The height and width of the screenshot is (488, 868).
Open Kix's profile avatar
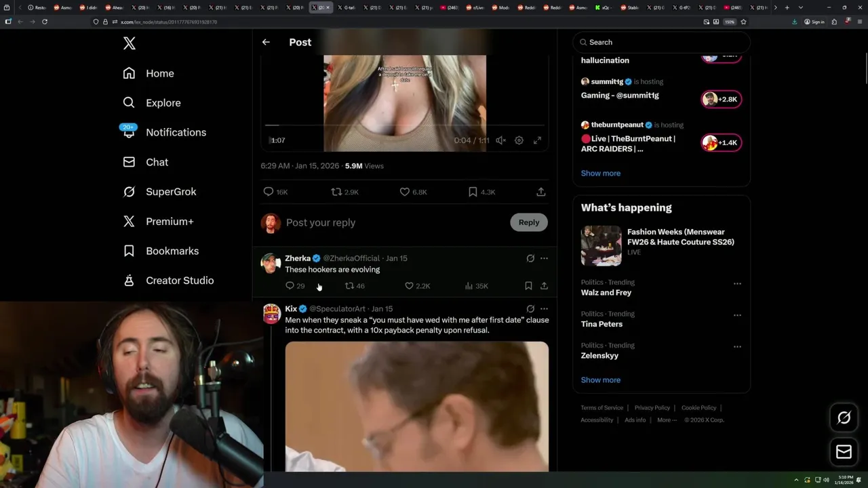(x=271, y=314)
